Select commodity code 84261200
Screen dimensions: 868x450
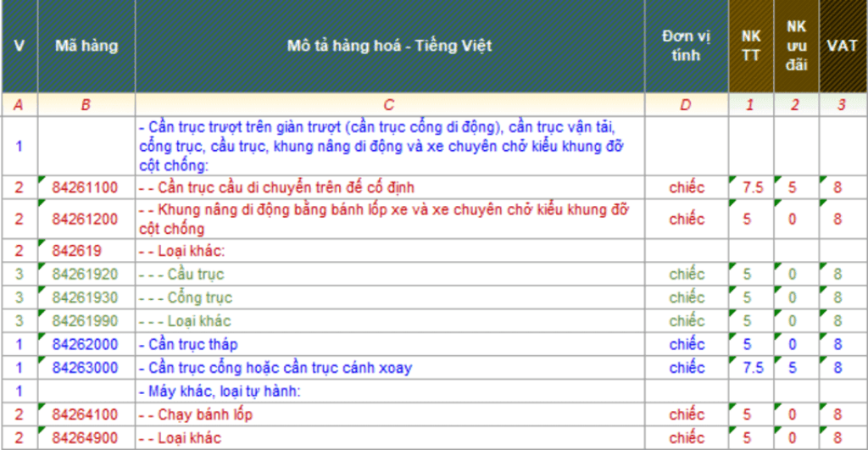86,219
